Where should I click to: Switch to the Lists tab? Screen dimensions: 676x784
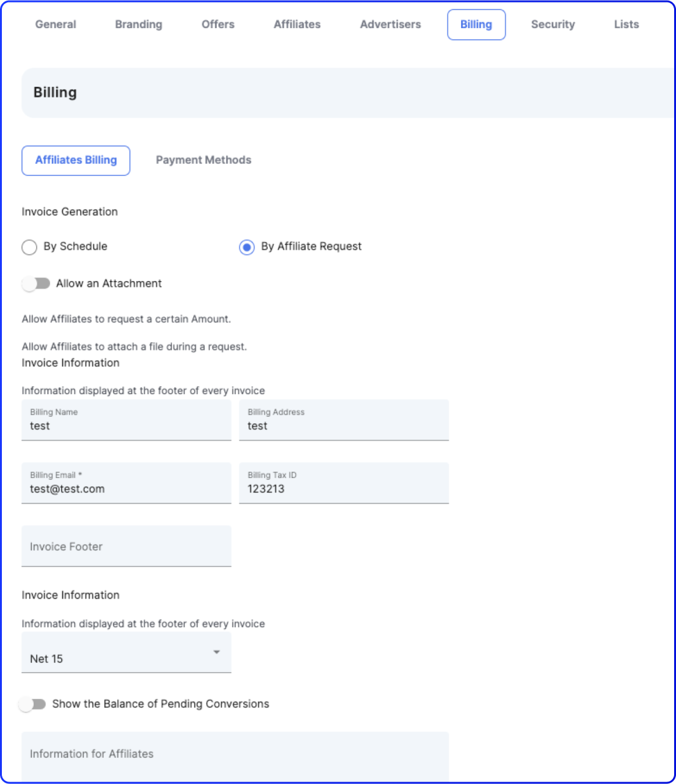(626, 24)
